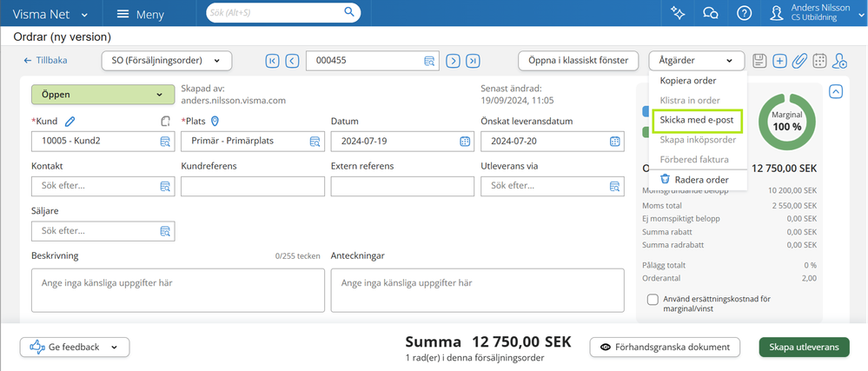Enable Använd ersättningskostnad för marginal/vinst checkbox
This screenshot has height=371, width=868.
coord(653,299)
